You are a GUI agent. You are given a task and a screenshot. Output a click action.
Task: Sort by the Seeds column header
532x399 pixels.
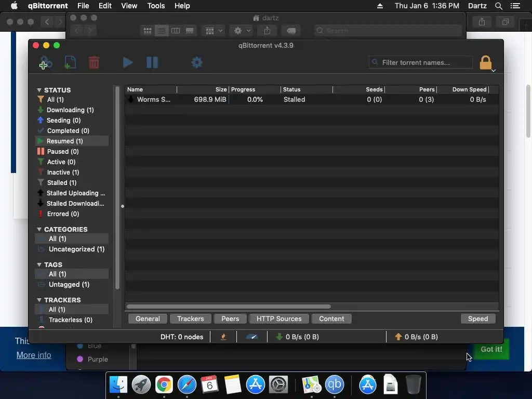tap(359, 89)
